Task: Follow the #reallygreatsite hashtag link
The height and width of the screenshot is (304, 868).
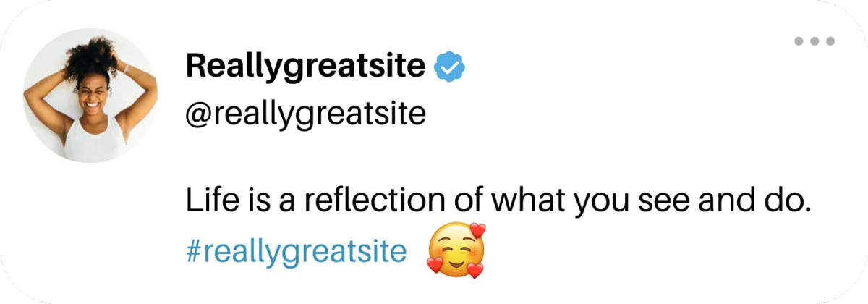Action: pos(296,252)
